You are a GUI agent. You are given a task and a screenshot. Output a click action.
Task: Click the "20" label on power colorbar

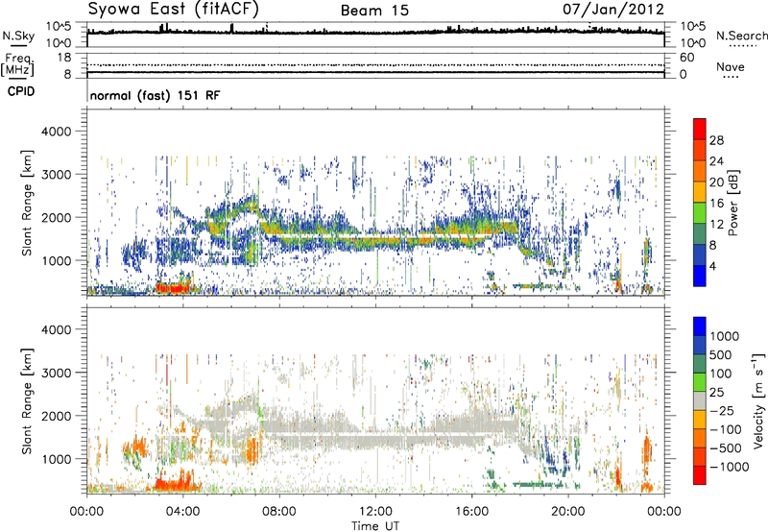coord(716,182)
